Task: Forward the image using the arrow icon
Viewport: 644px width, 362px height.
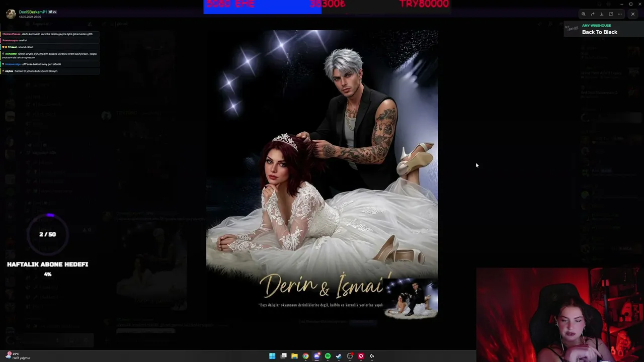Action: tap(592, 14)
